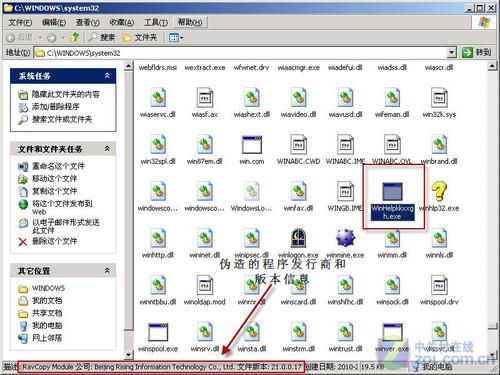The width and height of the screenshot is (500, 375).
Task: Open 我的文档 in other places
Action: [47, 300]
